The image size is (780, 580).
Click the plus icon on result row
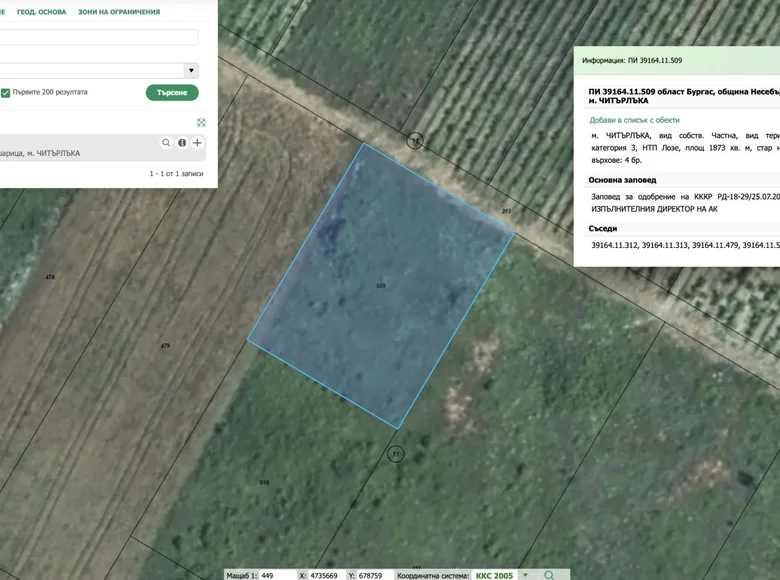pyautogui.click(x=197, y=143)
